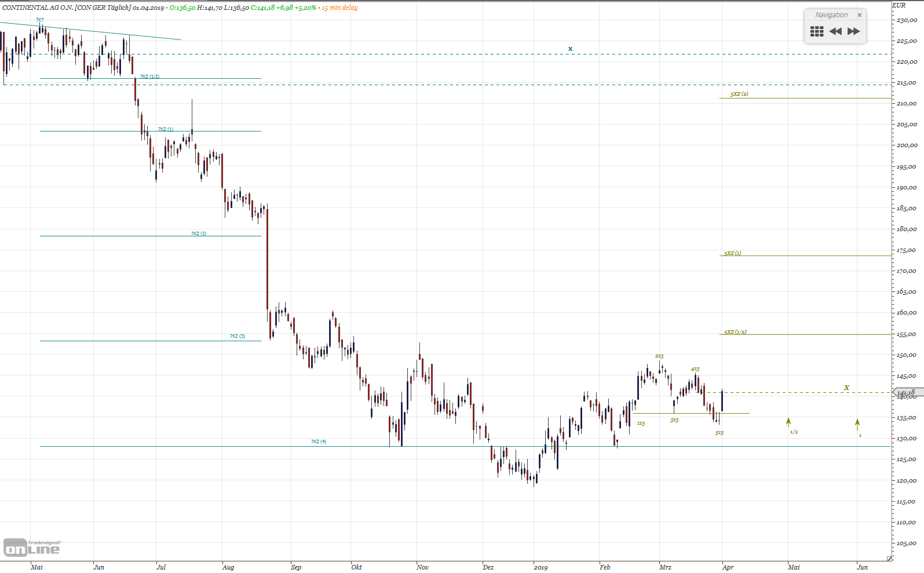Select the 5XZ (2) target label
This screenshot has height=573, width=924.
click(x=739, y=94)
